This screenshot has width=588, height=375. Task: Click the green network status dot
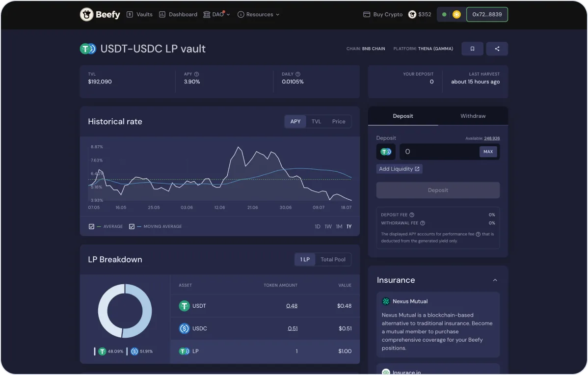pos(444,15)
